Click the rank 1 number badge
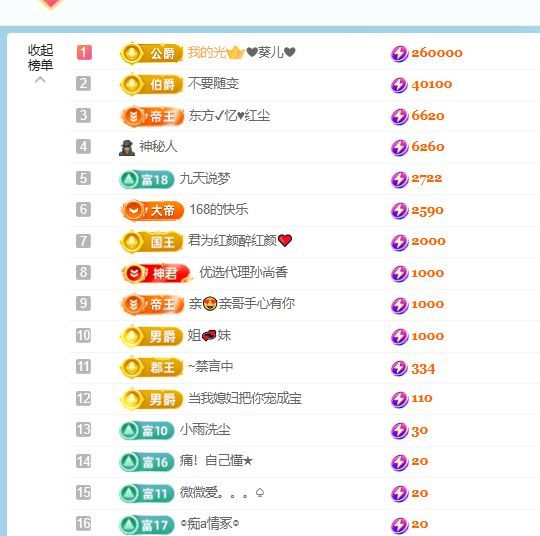The image size is (540, 536). click(84, 52)
